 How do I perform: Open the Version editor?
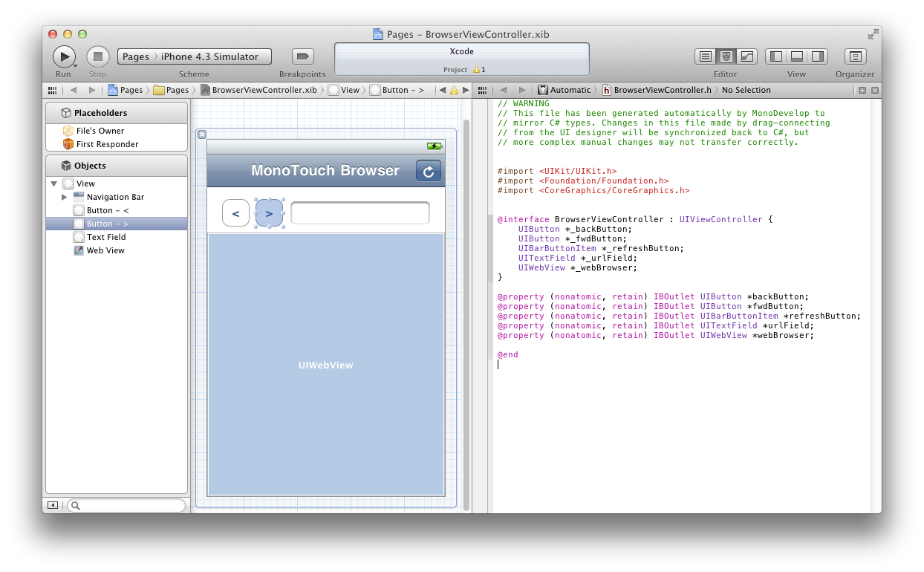point(746,56)
